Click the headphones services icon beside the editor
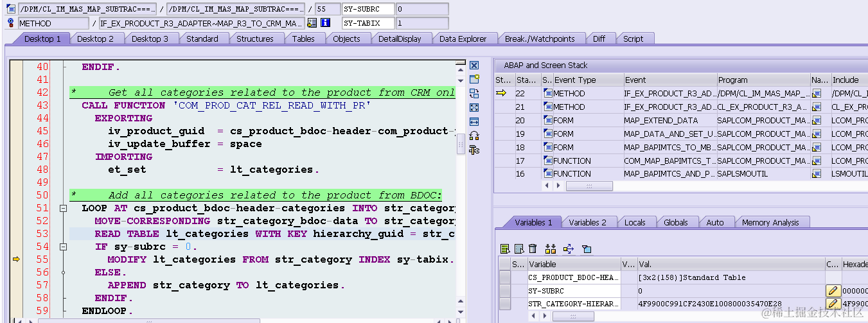868x323 pixels. click(x=474, y=136)
